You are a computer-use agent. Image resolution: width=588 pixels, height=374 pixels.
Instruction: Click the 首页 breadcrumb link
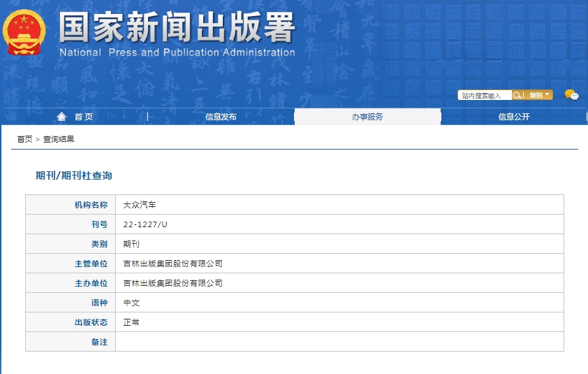(24, 139)
